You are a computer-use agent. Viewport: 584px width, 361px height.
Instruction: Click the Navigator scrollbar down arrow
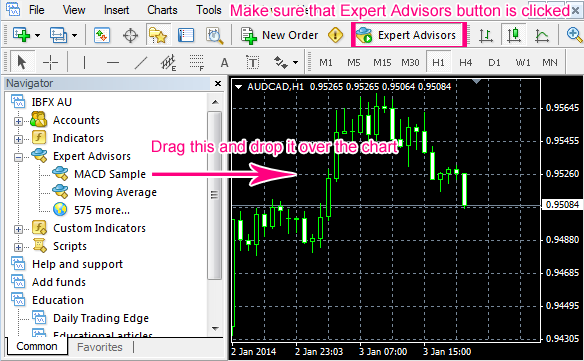[x=215, y=329]
